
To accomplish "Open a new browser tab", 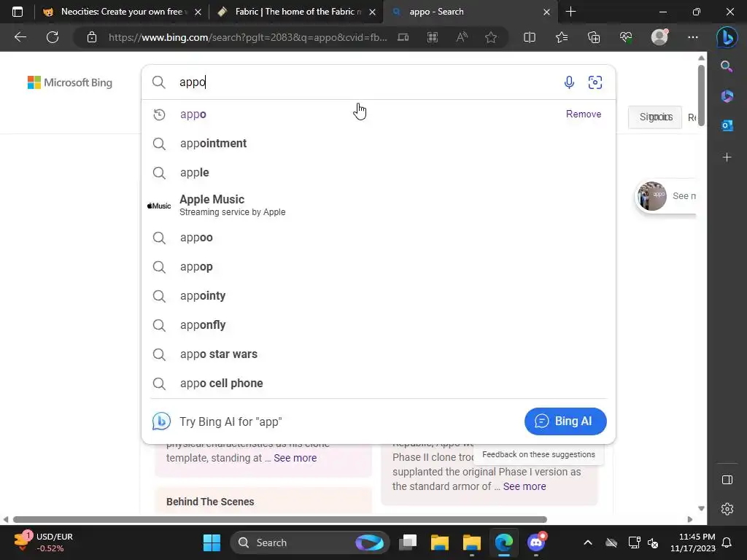I will point(570,12).
